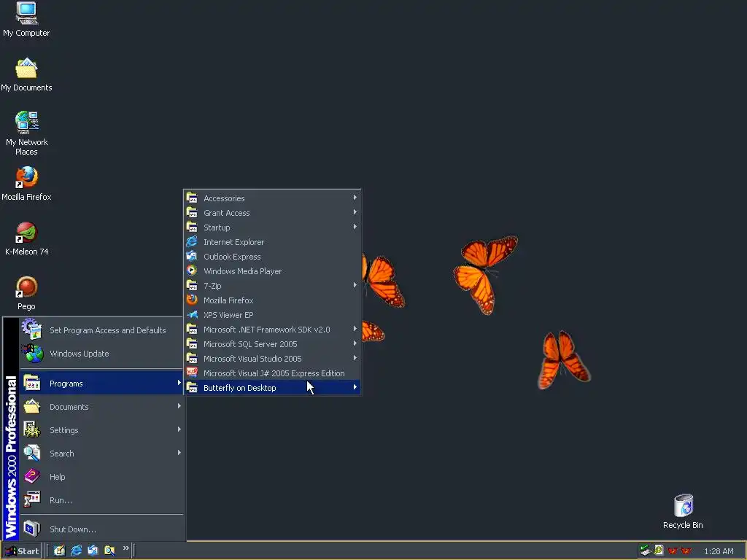Expand the Butterfly on Desktop submenu
The image size is (747, 560).
(x=272, y=388)
